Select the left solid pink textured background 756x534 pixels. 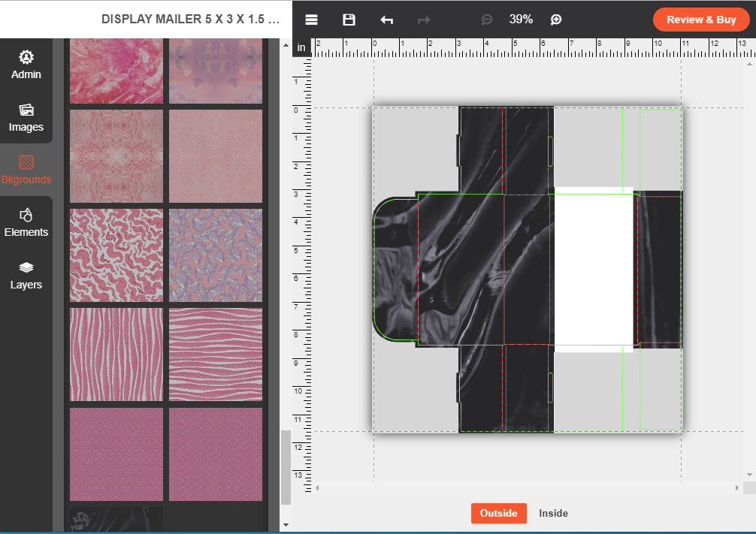coord(116,454)
